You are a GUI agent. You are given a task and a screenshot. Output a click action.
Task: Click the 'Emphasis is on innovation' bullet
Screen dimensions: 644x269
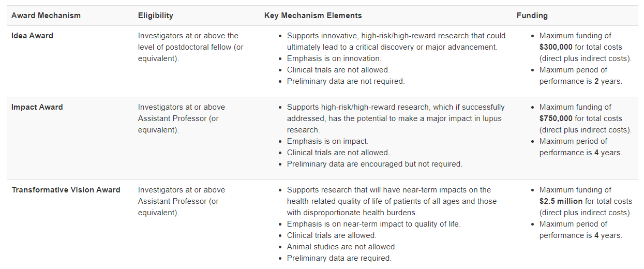pos(334,58)
